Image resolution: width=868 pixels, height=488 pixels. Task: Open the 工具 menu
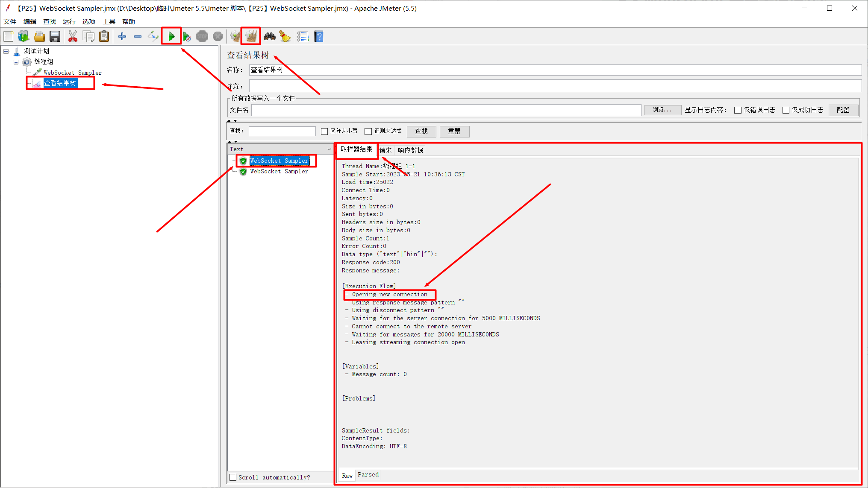109,21
